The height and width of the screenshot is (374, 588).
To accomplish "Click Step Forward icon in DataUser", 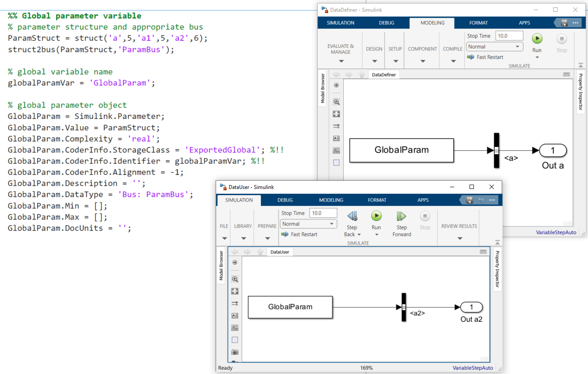I will click(401, 216).
